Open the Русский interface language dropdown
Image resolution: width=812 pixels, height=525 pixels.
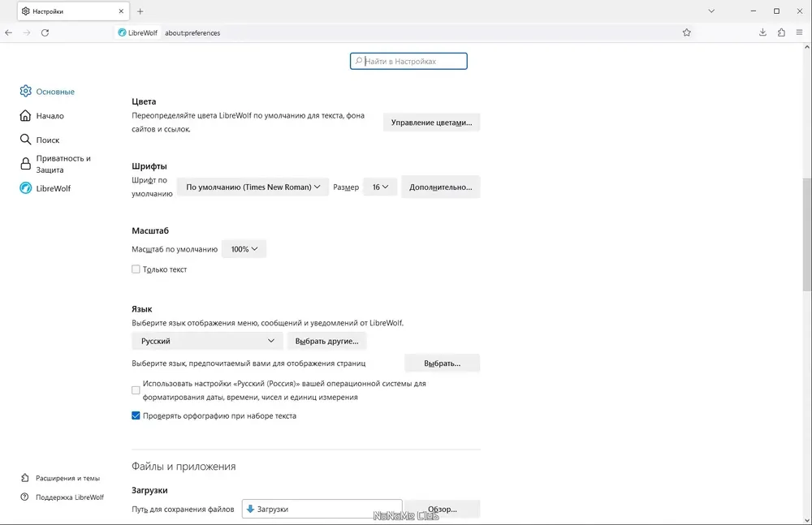[207, 341]
